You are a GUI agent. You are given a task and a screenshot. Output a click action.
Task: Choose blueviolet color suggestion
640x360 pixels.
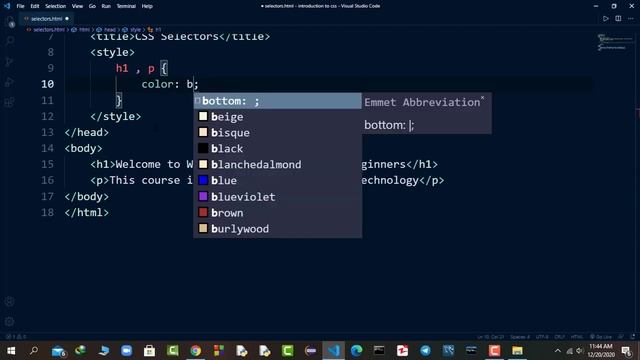coord(278,197)
